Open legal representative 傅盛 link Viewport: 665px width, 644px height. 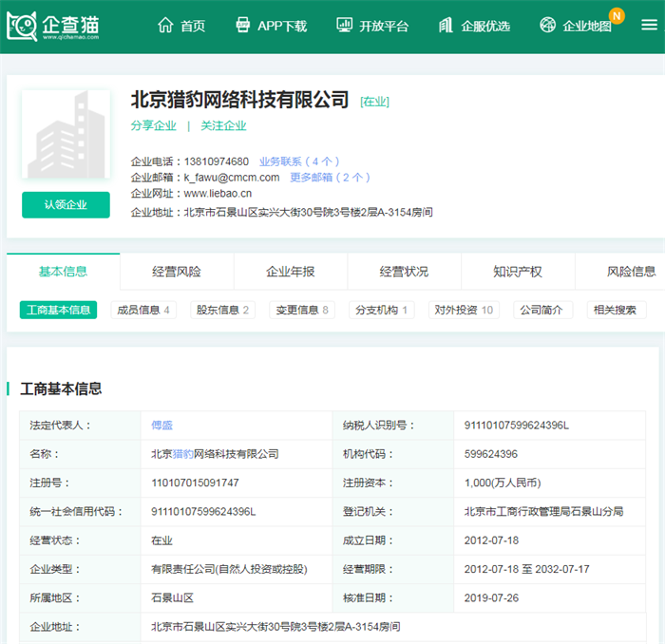click(x=162, y=426)
